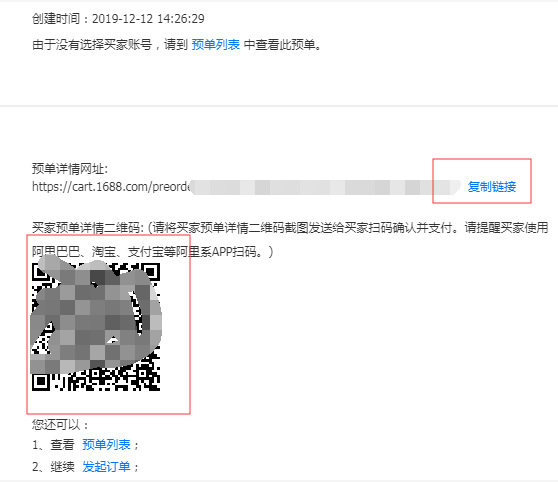
Task: Click the 阿里系APP扫码 instruction line
Action: click(x=152, y=252)
